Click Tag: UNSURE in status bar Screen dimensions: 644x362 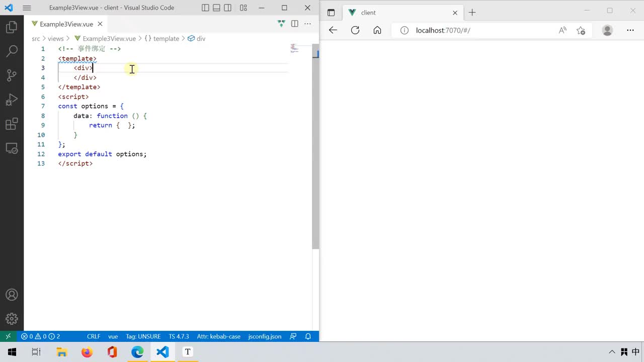[x=143, y=336]
